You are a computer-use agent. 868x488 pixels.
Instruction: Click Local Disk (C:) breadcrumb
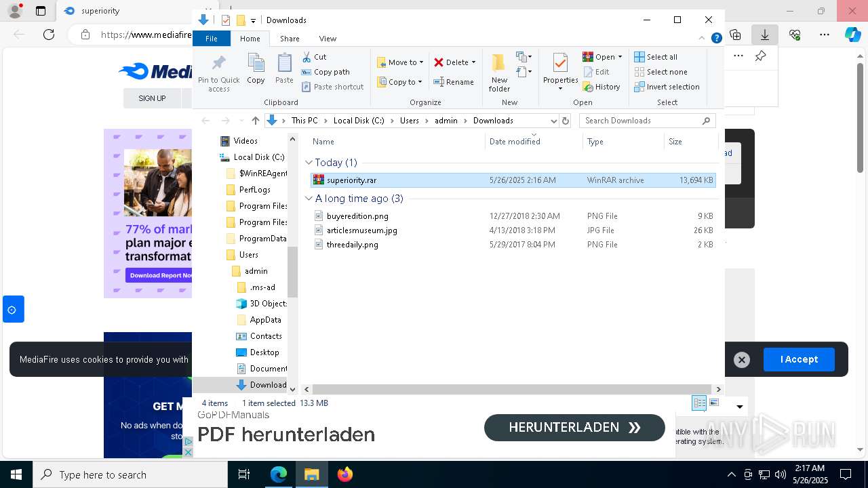(x=359, y=121)
